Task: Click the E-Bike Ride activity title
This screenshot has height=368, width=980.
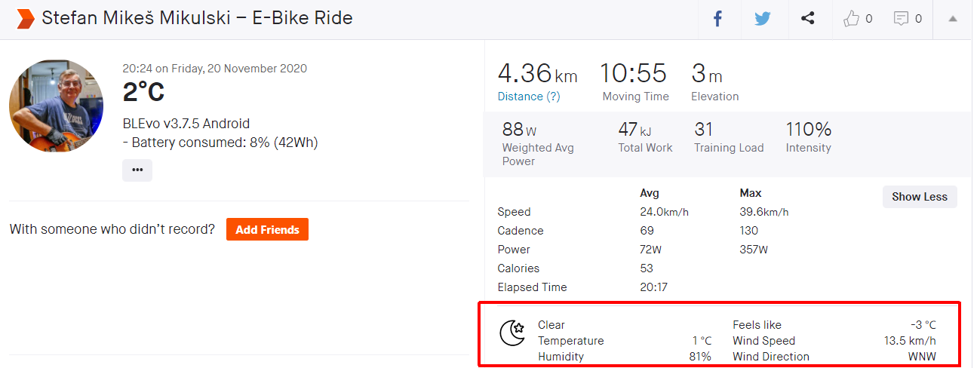Action: tap(197, 18)
